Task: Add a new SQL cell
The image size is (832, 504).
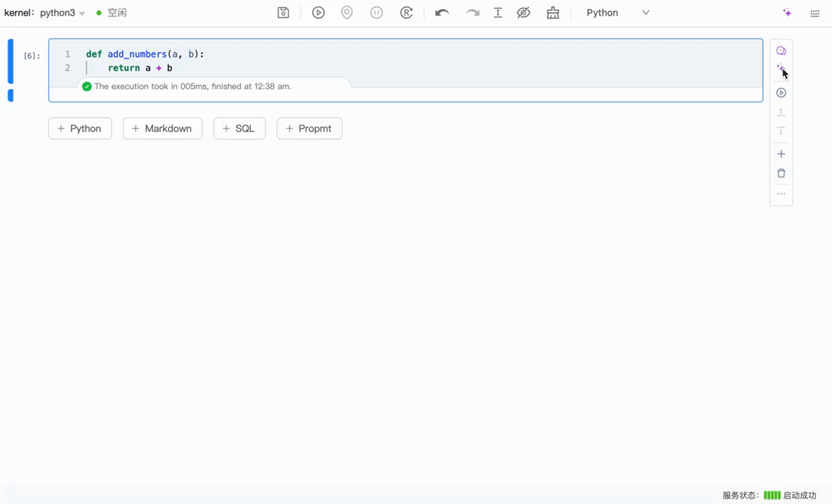Action: (239, 129)
